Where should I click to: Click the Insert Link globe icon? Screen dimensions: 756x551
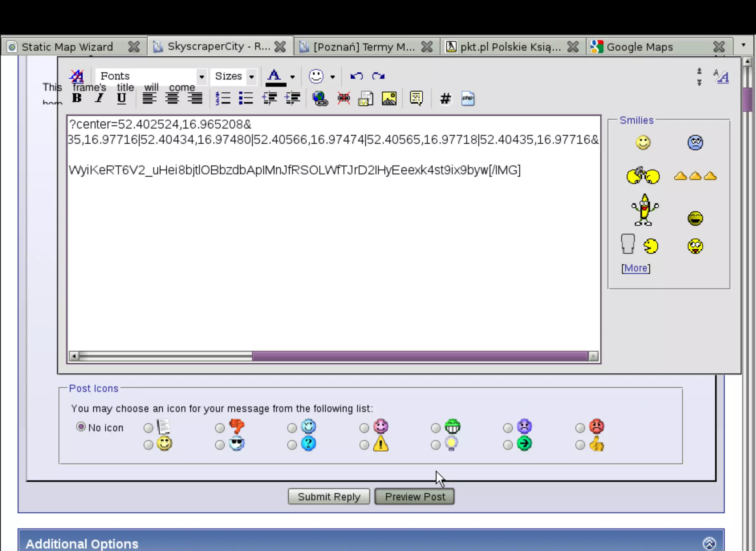click(320, 99)
